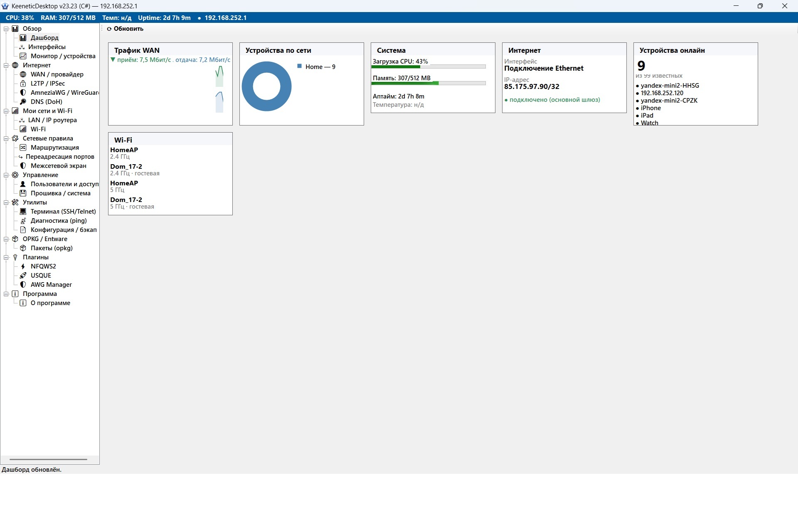Click the Обзор section chart icon
The image size is (798, 532).
tap(15, 29)
